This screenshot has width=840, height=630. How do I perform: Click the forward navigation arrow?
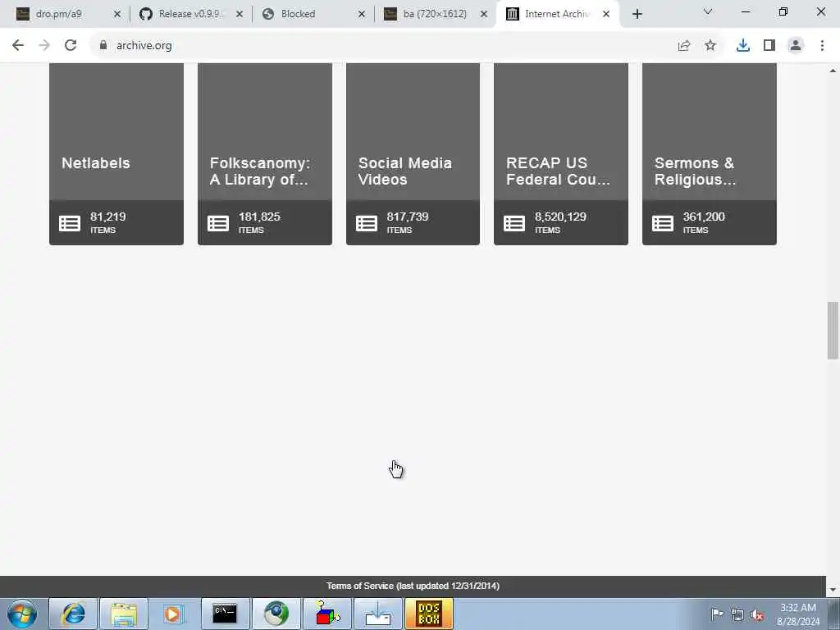(44, 46)
